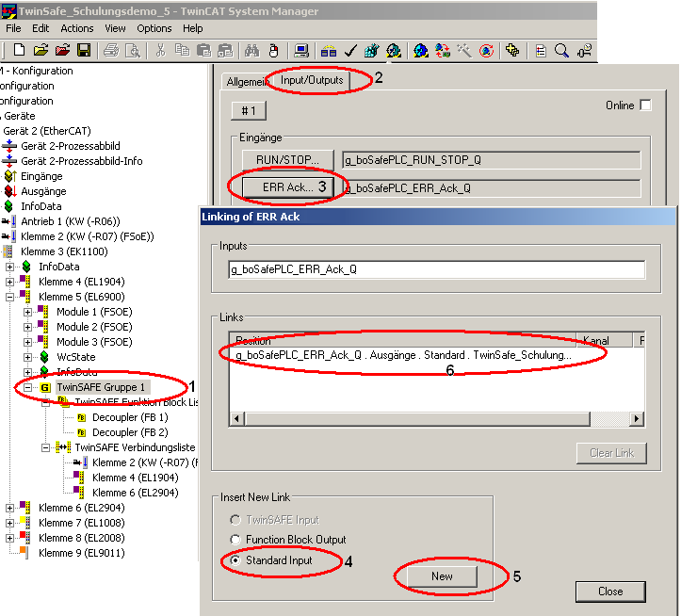Click the Eingänge yellow inputs icon
681x616 pixels.
point(10,176)
